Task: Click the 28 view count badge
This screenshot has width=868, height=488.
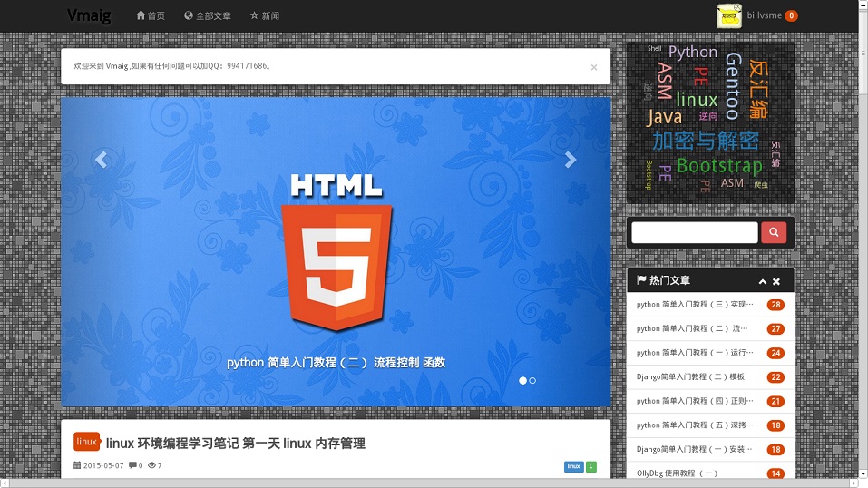Action: pos(775,305)
